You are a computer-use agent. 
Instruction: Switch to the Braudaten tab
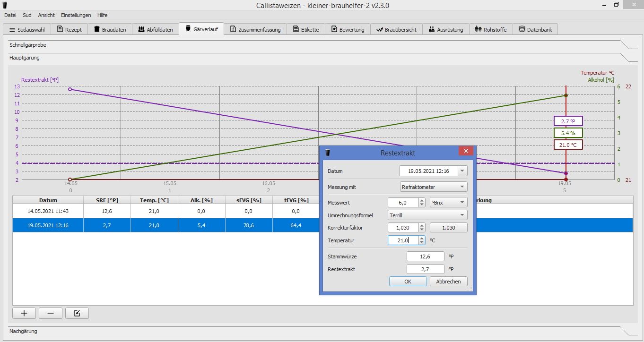(x=110, y=29)
